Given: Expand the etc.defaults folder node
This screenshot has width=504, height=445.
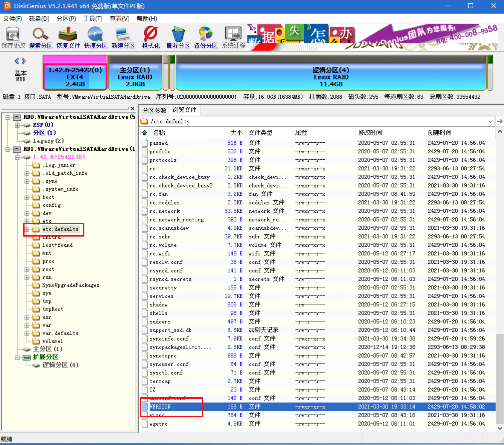Looking at the screenshot, I should (x=27, y=229).
